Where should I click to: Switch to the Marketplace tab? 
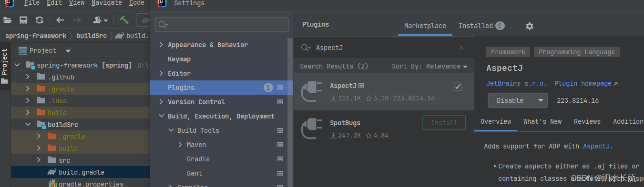pos(425,26)
